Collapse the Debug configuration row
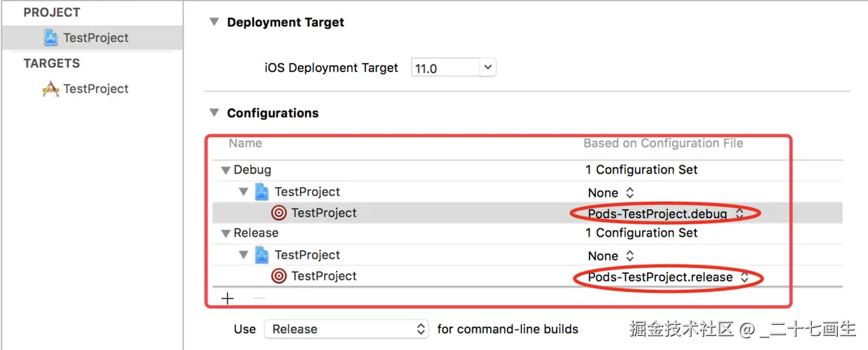This screenshot has width=868, height=350. point(225,170)
